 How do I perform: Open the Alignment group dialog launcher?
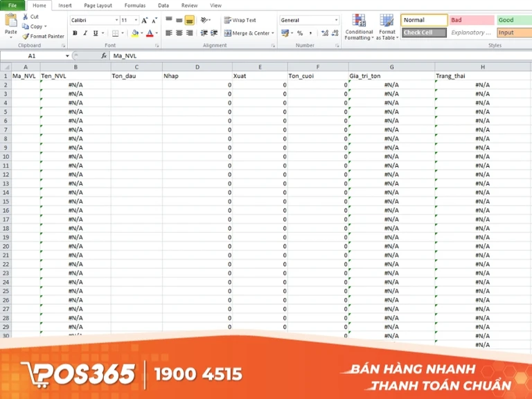click(x=273, y=46)
